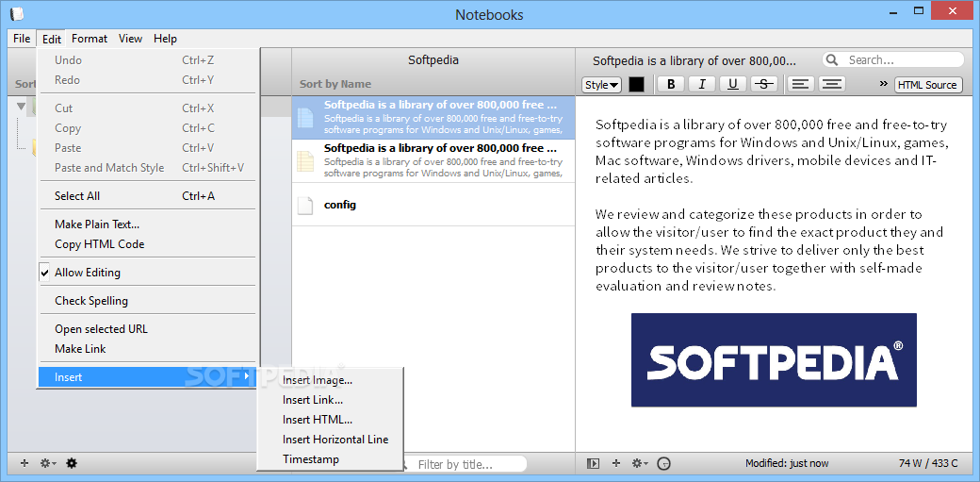Choose Check Spelling from Edit menu
Image resolution: width=980 pixels, height=482 pixels.
coord(149,301)
